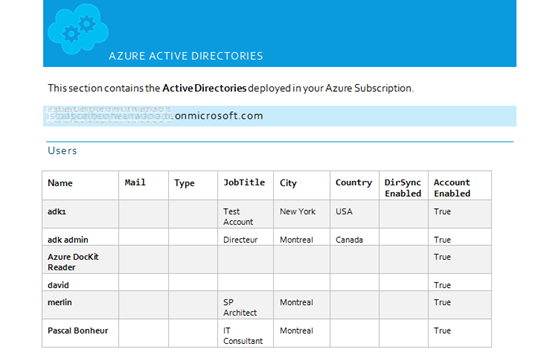Select the Pascal Bonheur user name
547x364 pixels.
pyautogui.click(x=78, y=330)
